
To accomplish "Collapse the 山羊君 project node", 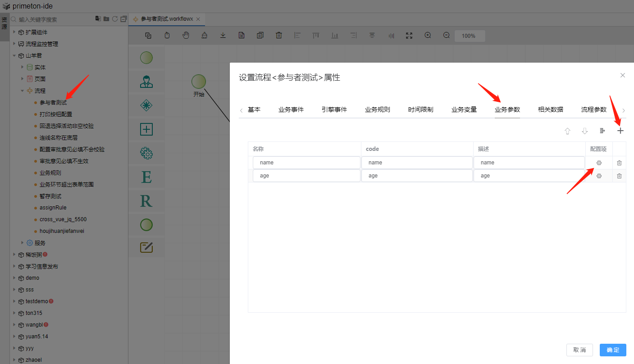I will (14, 55).
